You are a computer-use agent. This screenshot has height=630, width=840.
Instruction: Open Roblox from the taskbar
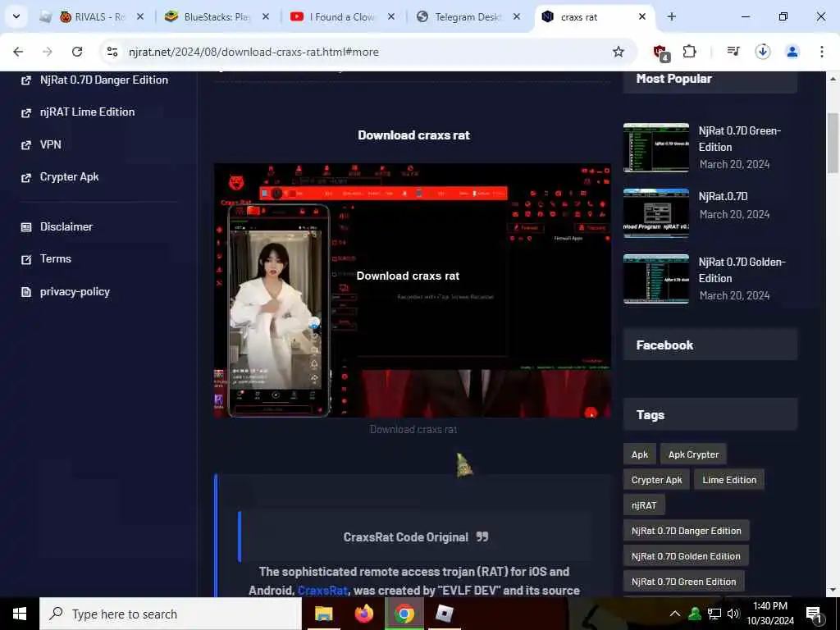pyautogui.click(x=444, y=614)
